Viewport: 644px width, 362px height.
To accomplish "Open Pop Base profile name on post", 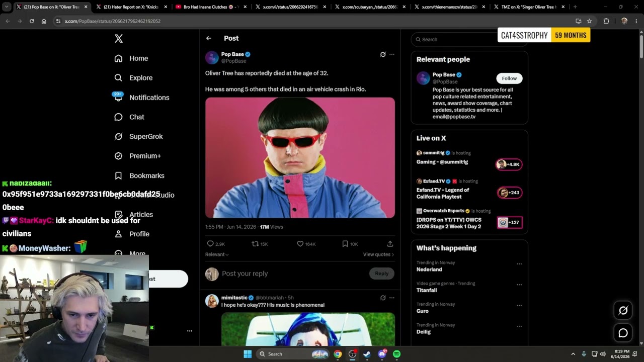I will pos(232,54).
